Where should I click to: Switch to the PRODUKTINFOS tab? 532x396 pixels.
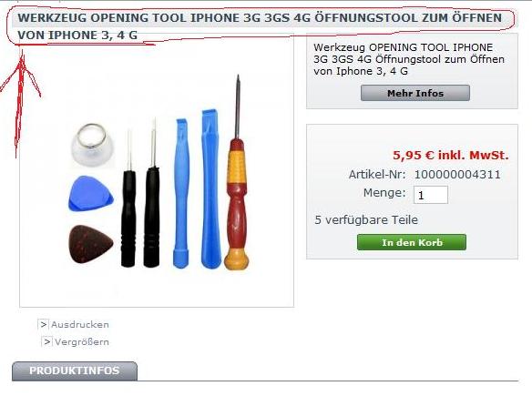[75, 371]
